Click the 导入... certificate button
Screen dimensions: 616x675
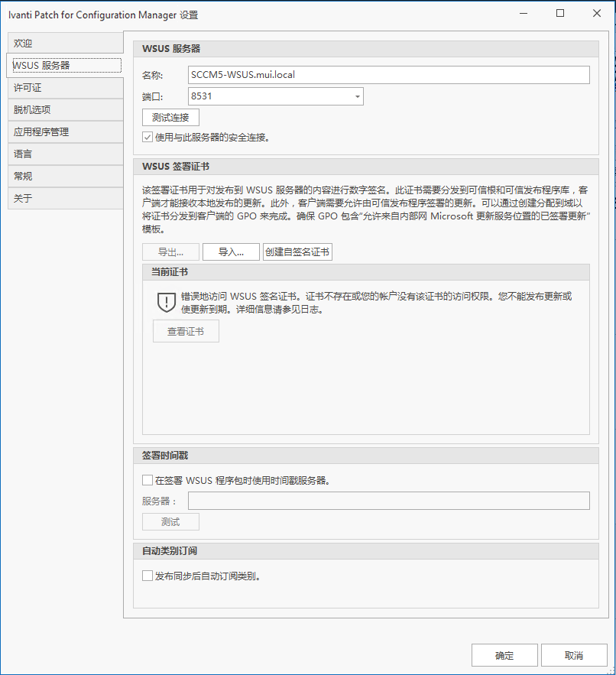click(x=231, y=252)
